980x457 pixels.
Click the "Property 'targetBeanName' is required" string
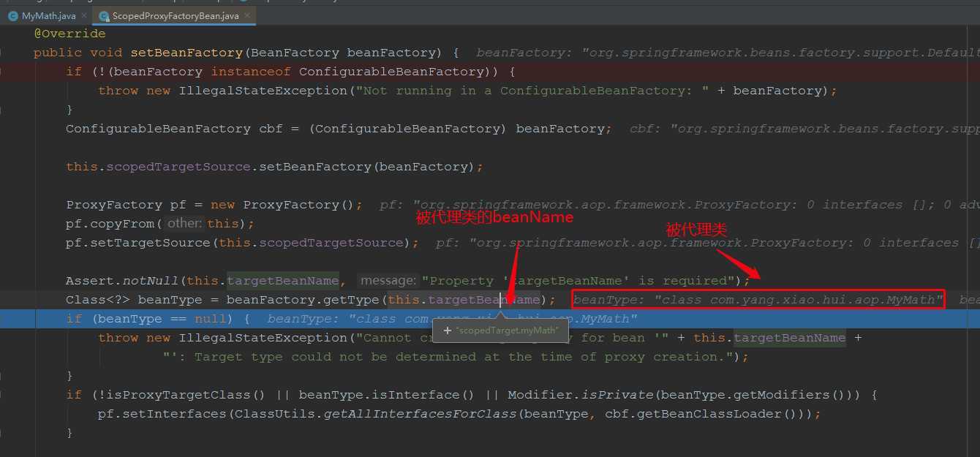578,281
